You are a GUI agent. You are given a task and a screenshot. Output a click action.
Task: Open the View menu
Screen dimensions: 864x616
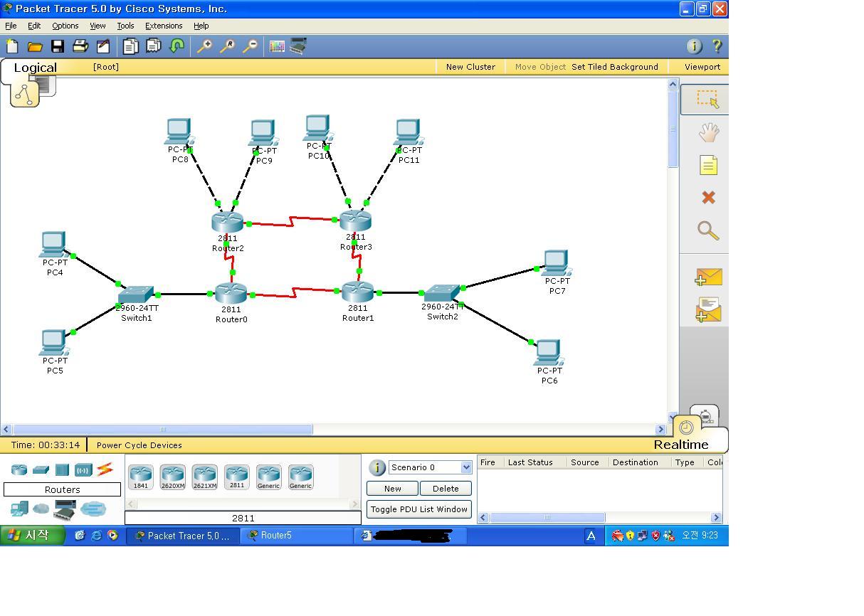(98, 26)
